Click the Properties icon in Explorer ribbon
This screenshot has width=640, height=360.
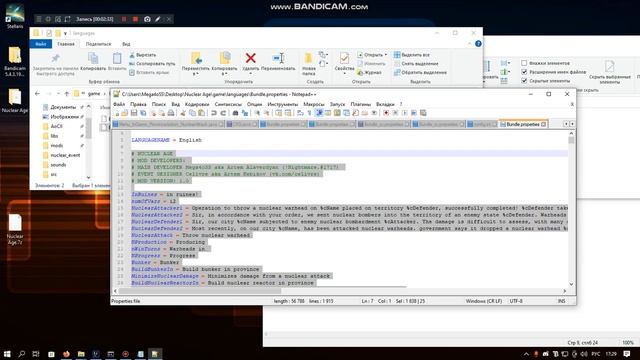344,58
